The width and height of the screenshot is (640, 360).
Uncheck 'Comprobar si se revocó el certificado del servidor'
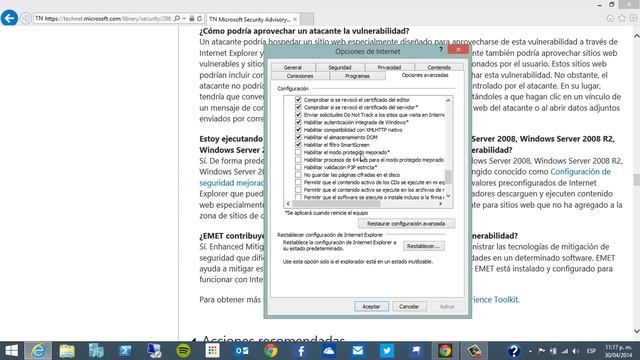pyautogui.click(x=298, y=107)
